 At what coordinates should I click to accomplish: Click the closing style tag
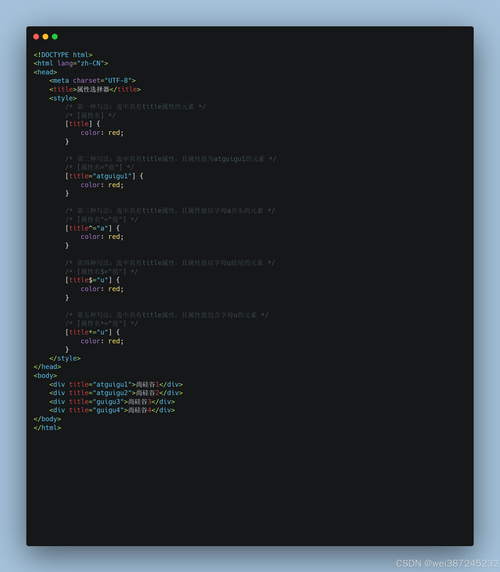click(65, 359)
